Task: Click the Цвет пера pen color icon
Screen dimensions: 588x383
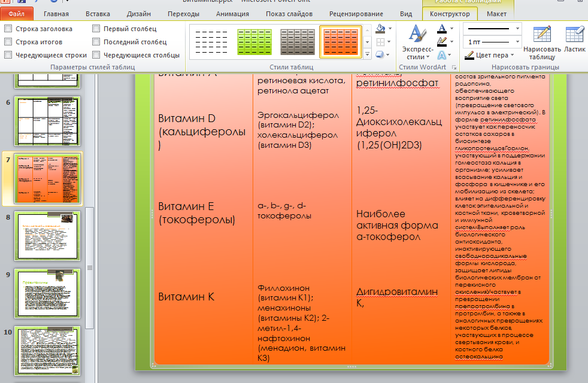Action: [x=469, y=56]
